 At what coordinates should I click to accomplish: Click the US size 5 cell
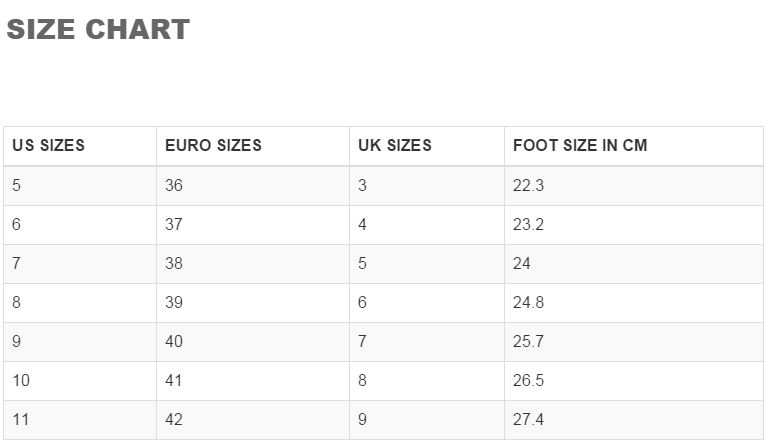pos(80,186)
